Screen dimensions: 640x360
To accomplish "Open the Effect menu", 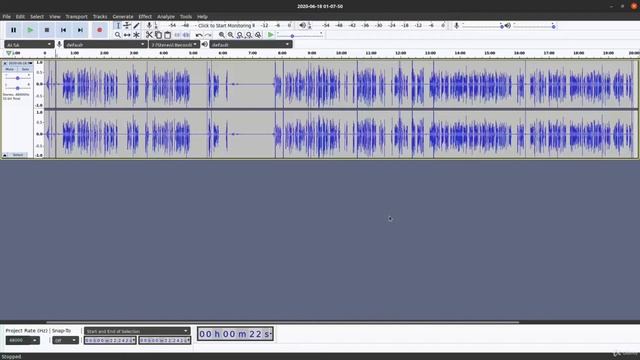I will [145, 17].
